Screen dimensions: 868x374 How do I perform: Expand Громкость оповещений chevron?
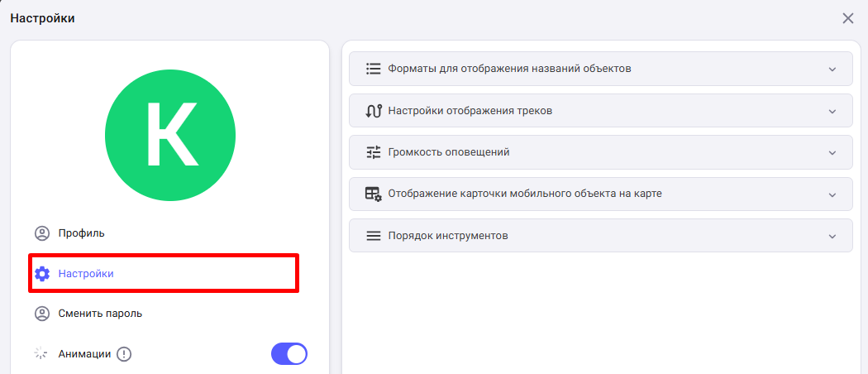coord(832,152)
